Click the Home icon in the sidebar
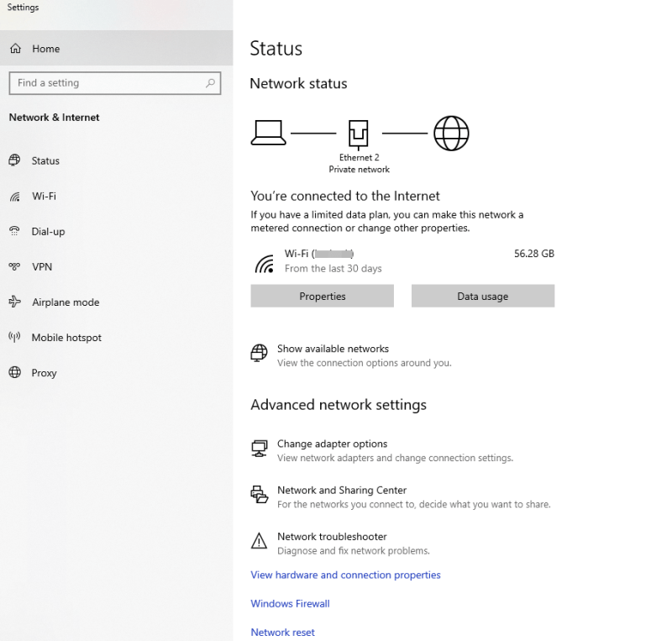Viewport: 672px width, 641px height. 17,49
